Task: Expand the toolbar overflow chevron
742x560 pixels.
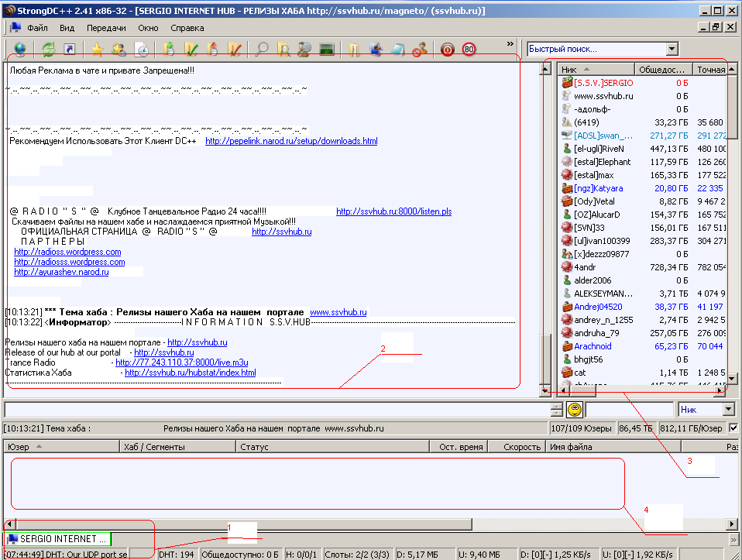Action: coord(511,44)
